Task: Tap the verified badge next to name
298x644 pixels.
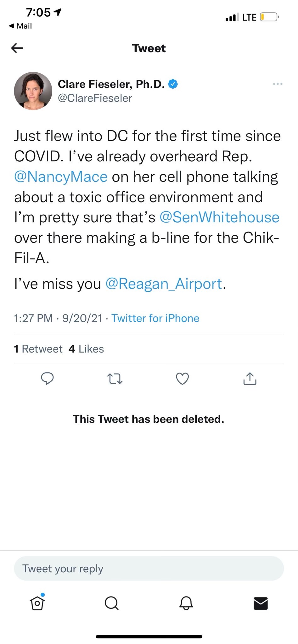Action: pyautogui.click(x=173, y=84)
